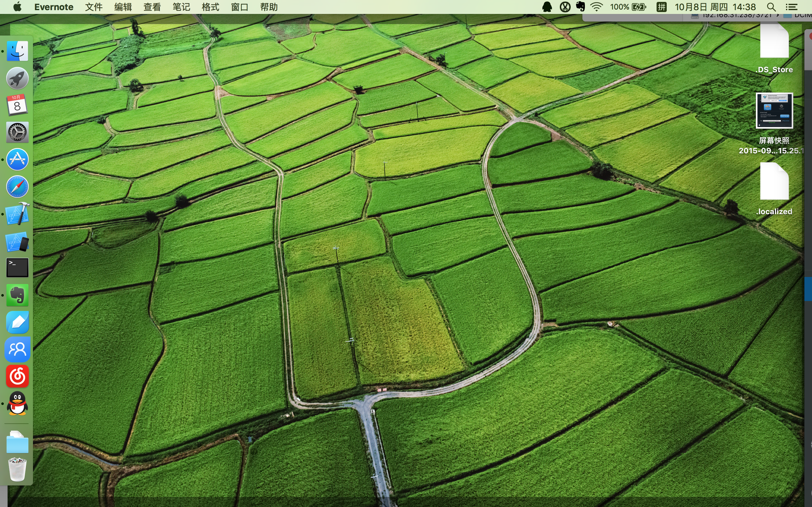Screen dimensions: 812x507
Task: Open Finder from the dock
Action: [17, 51]
